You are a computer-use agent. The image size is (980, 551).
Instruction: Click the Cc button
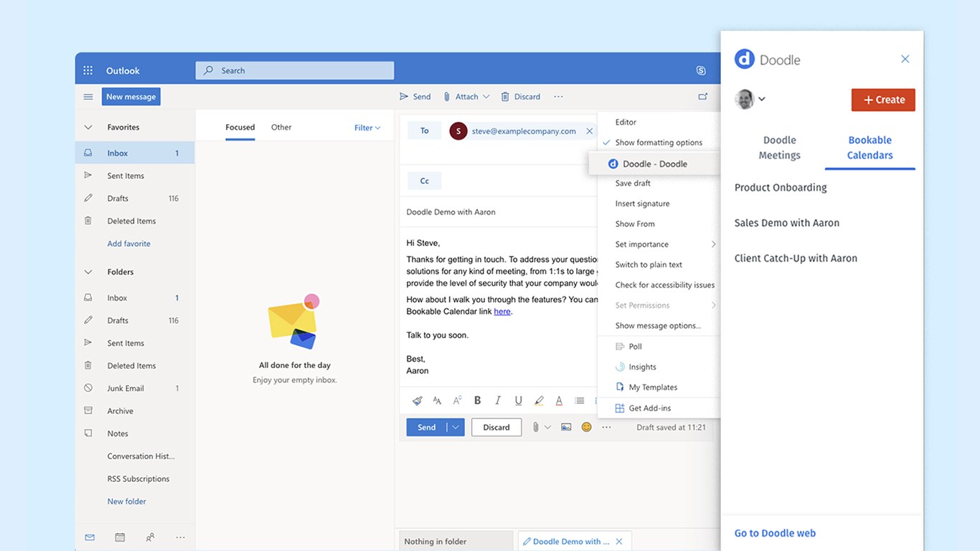pyautogui.click(x=425, y=182)
